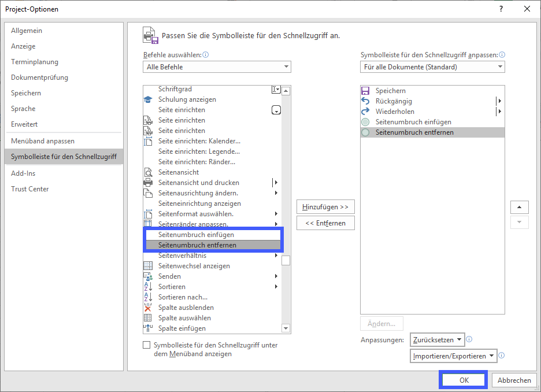Image resolution: width=541 pixels, height=392 pixels.
Task: Select Seite einrichten: Ränder... entry
Action: (x=212, y=162)
